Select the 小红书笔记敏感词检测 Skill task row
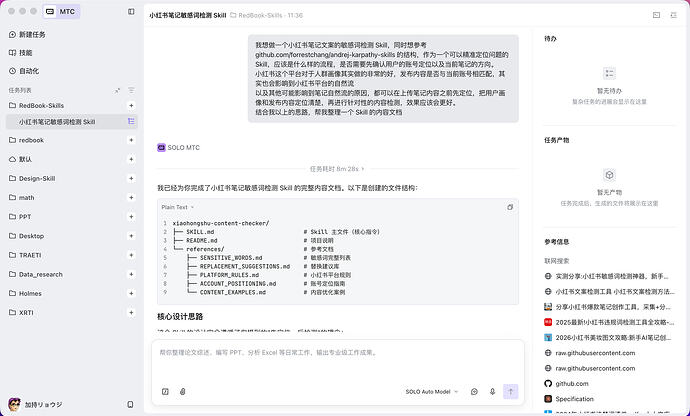 pyautogui.click(x=72, y=121)
